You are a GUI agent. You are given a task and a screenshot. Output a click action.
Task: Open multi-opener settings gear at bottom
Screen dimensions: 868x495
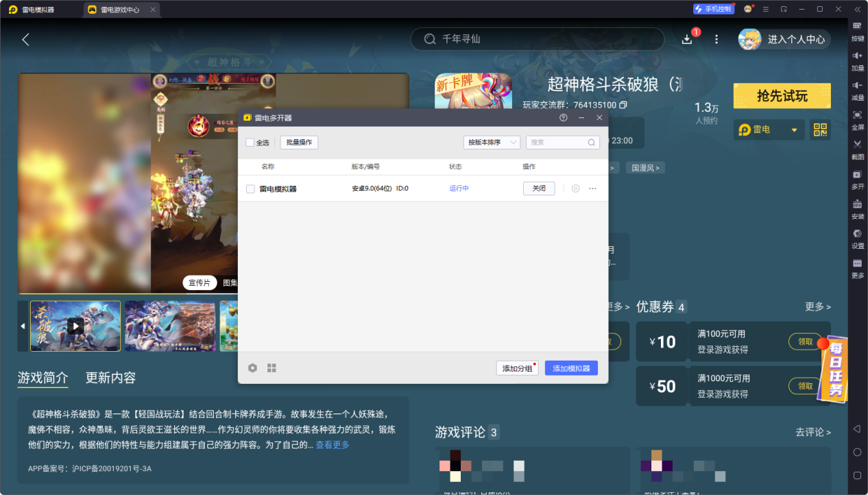click(252, 368)
